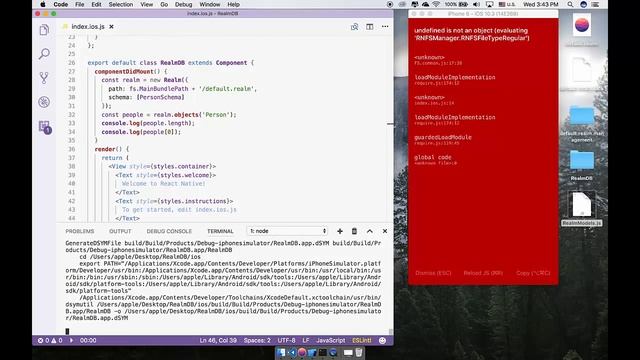Open the Search view in activity bar
The width and height of the screenshot is (640, 360).
click(44, 53)
